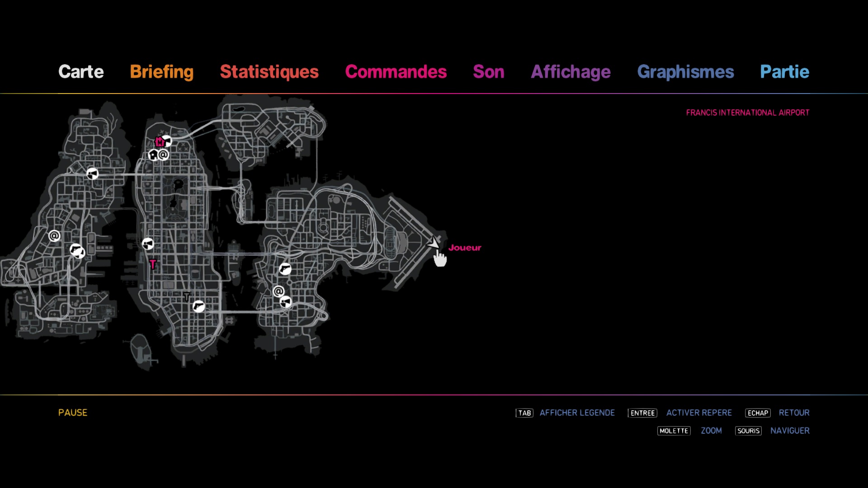Open the Son settings tab

pyautogui.click(x=489, y=72)
